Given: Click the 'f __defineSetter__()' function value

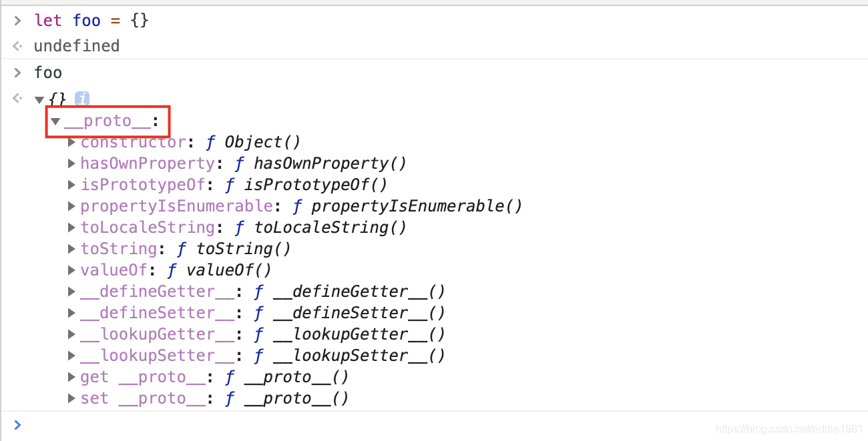Looking at the screenshot, I should (349, 313).
